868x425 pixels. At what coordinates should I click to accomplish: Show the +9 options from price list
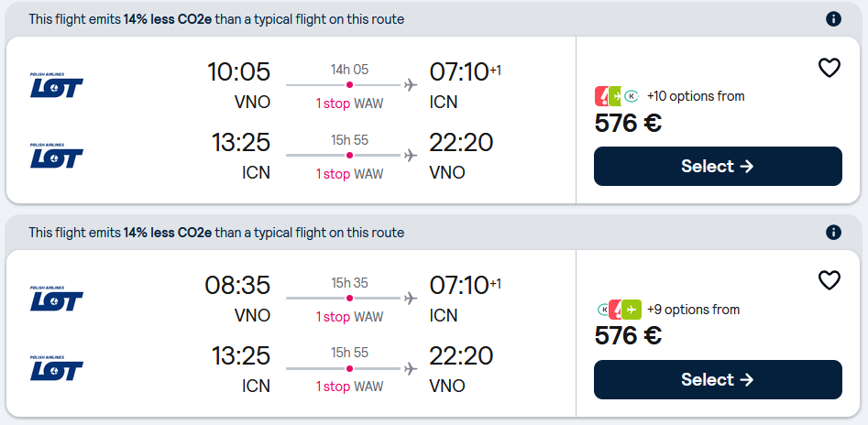click(693, 310)
